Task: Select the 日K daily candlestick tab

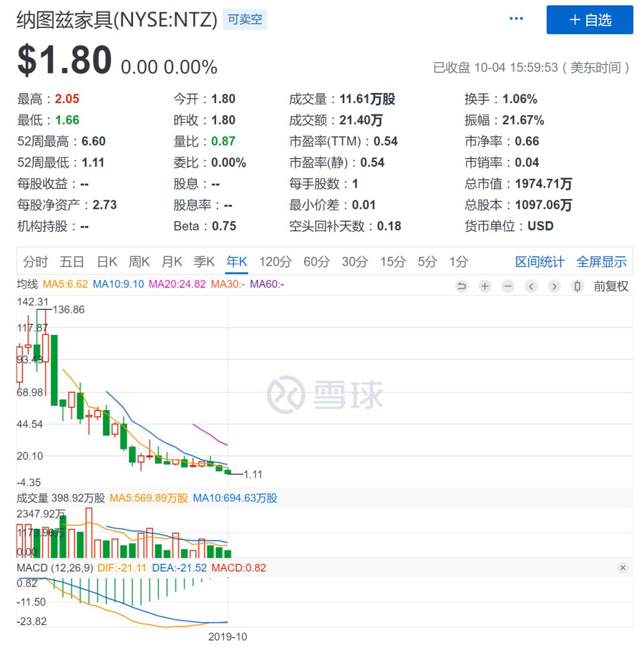Action: click(107, 262)
